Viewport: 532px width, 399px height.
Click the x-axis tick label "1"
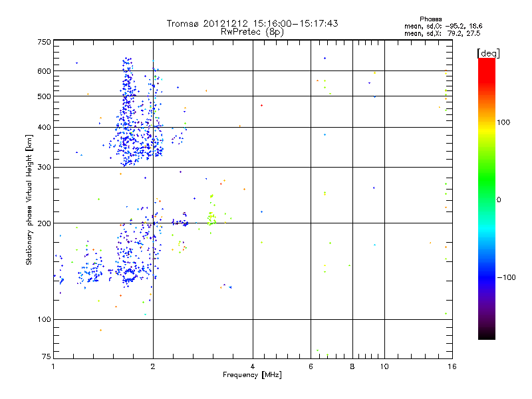pyautogui.click(x=53, y=366)
